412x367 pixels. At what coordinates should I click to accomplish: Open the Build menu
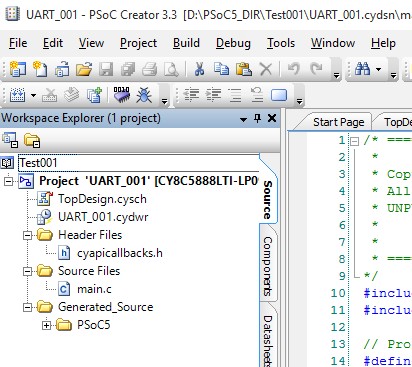click(x=186, y=43)
